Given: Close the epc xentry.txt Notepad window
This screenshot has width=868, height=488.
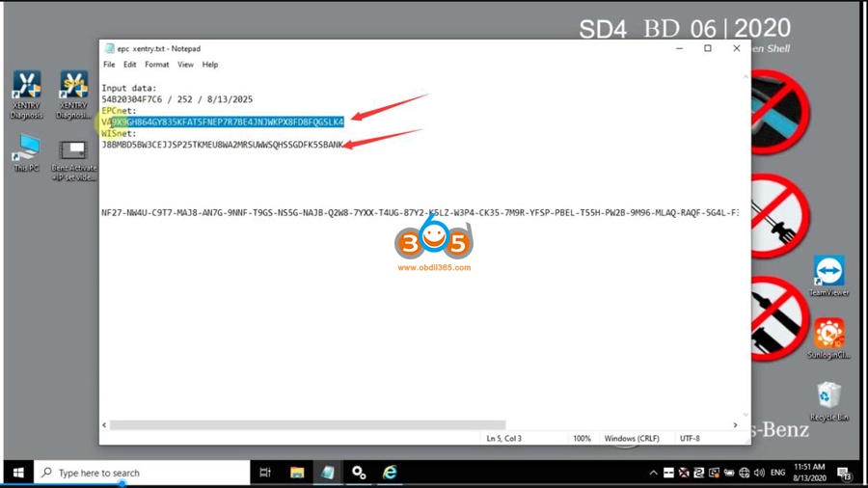Looking at the screenshot, I should coord(736,48).
